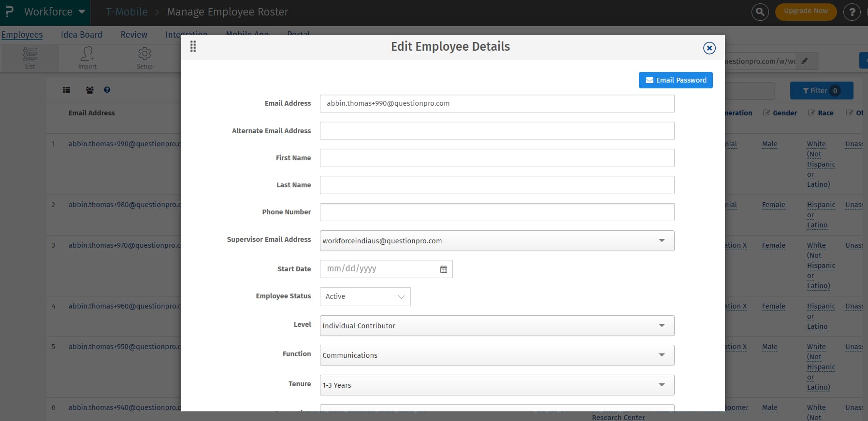Select the list view icon
Image resolution: width=868 pixels, height=421 pixels.
coord(67,90)
